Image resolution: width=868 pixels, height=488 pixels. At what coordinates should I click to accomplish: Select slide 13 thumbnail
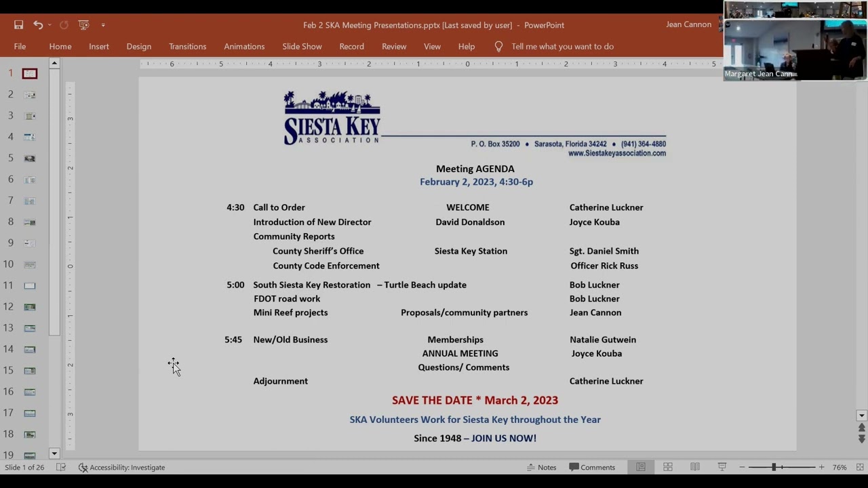pos(30,328)
